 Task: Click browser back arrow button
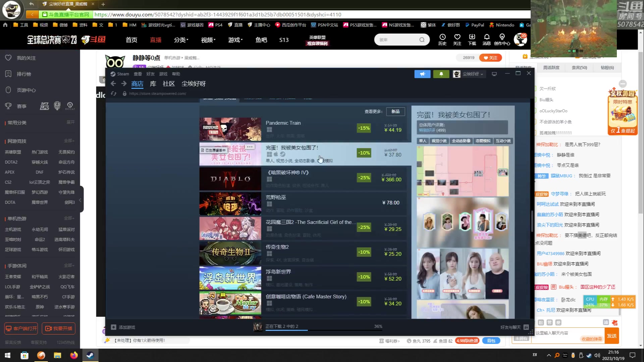(x=32, y=14)
